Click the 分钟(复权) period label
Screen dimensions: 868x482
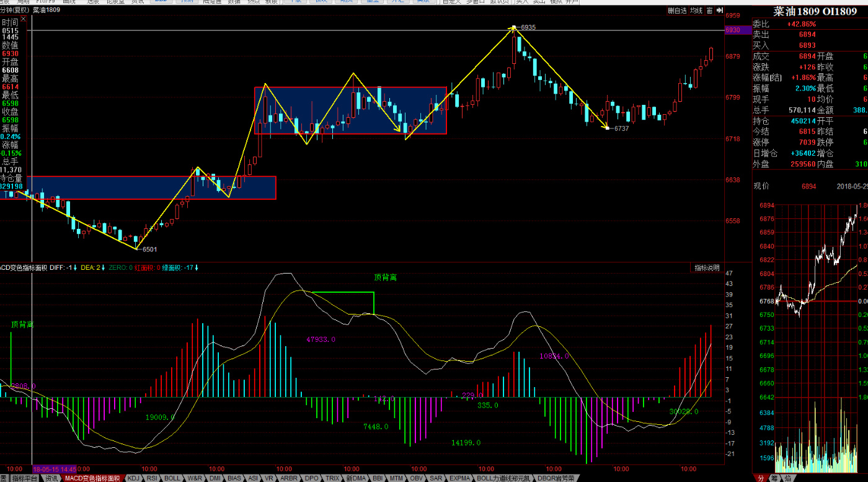(x=14, y=11)
